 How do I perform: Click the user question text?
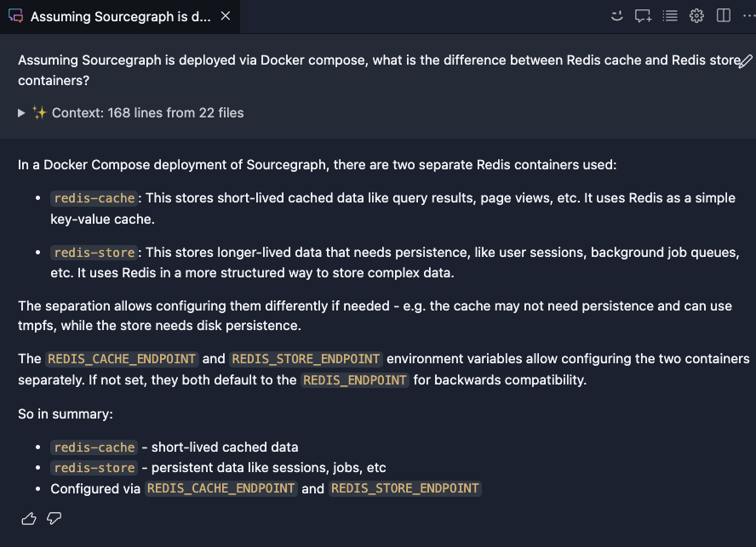click(375, 70)
